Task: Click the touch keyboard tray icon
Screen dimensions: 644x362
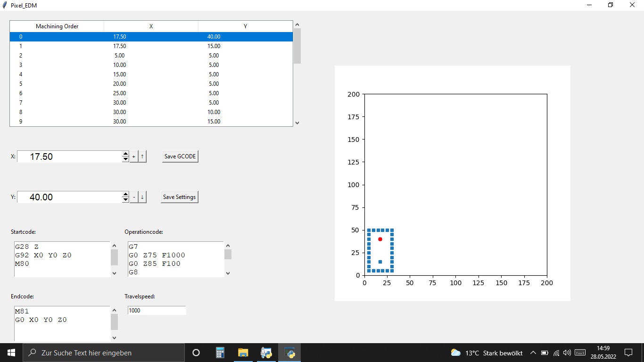Action: pos(580,353)
